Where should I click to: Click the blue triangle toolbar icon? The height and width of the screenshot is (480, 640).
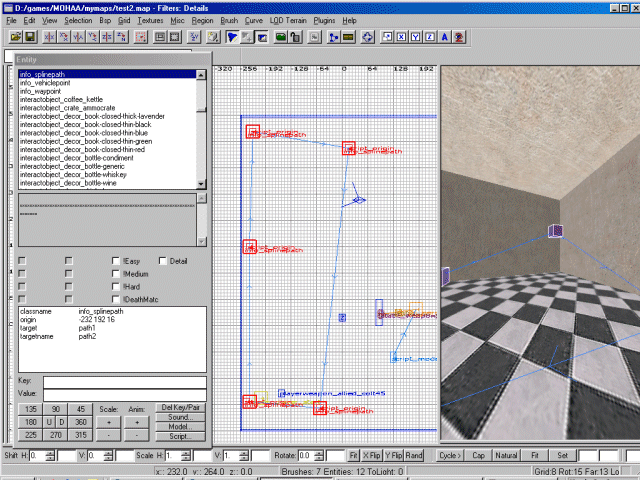tap(231, 37)
